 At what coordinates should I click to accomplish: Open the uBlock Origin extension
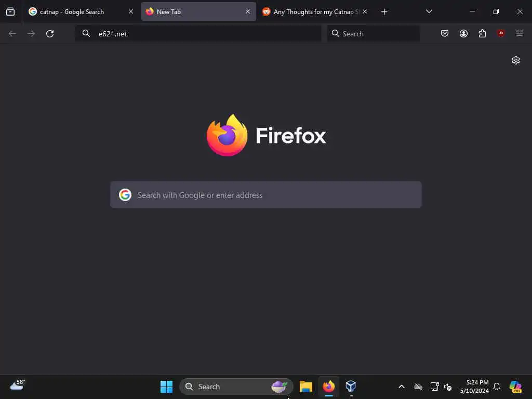501,33
